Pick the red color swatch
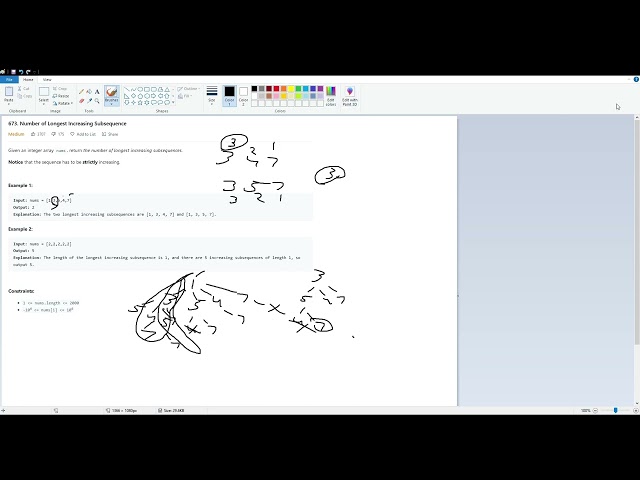Image resolution: width=640 pixels, height=480 pixels. click(276, 89)
